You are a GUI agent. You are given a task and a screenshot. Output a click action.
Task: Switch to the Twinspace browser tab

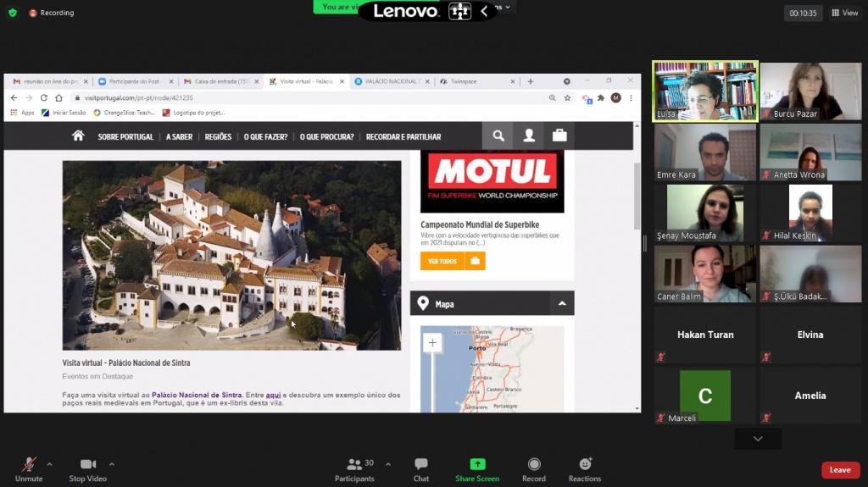(x=475, y=81)
